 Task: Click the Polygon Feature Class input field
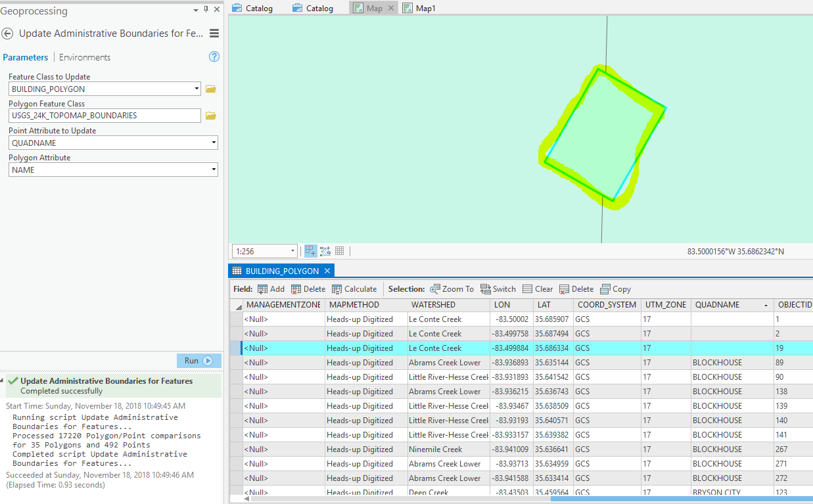point(105,116)
